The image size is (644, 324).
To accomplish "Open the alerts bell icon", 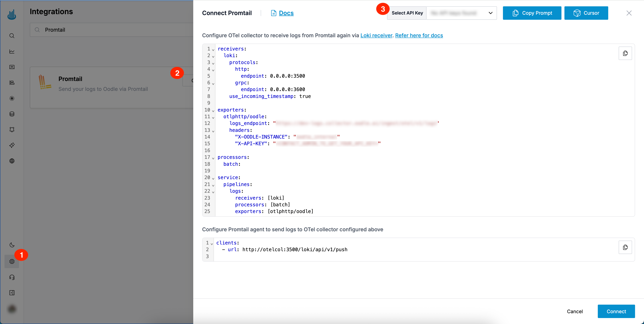I will pos(12,129).
